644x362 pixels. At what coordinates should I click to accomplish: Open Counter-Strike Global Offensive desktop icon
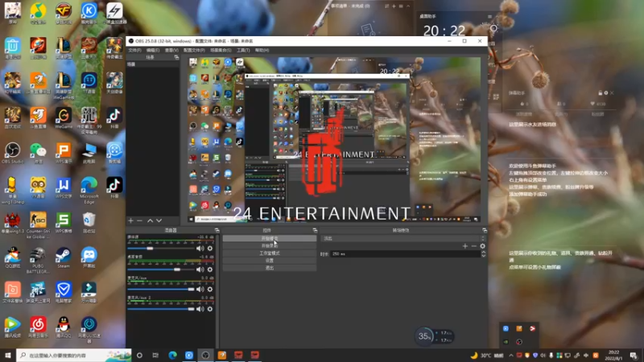(38, 225)
